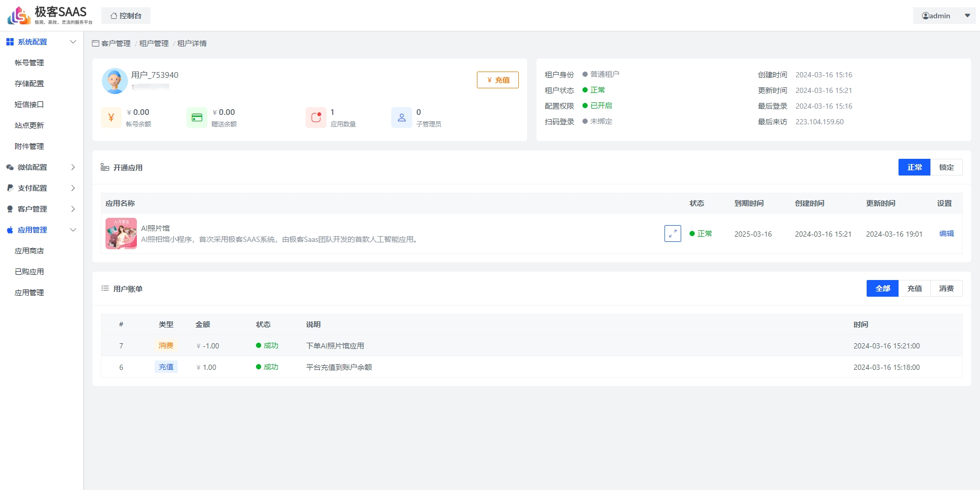The image size is (980, 490).
Task: Click the red 应用数量 icon
Action: tap(316, 118)
